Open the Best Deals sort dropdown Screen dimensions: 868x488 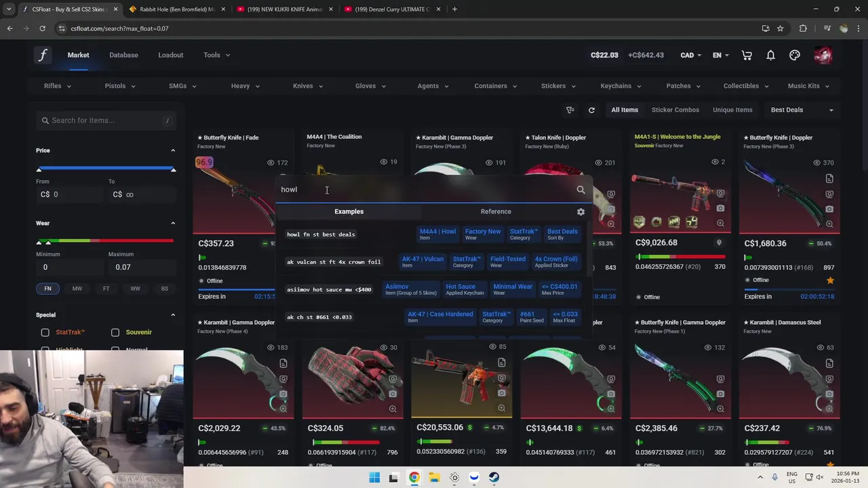[802, 110]
